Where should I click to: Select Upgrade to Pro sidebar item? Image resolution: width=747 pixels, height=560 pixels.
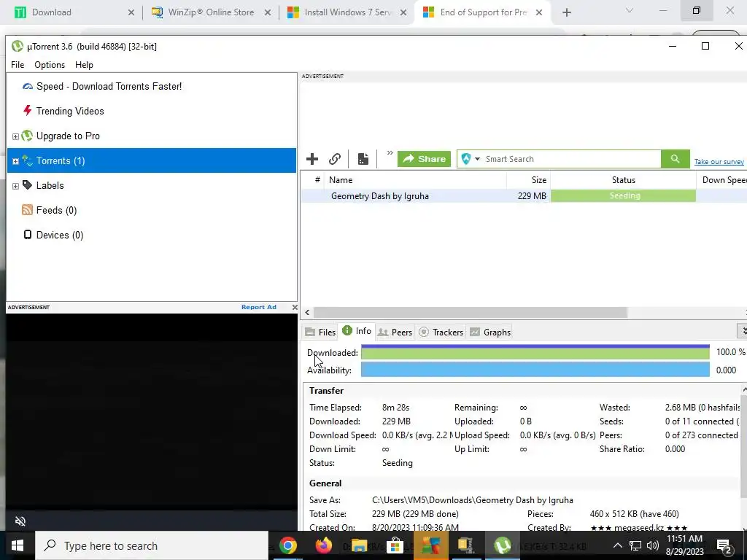point(68,136)
